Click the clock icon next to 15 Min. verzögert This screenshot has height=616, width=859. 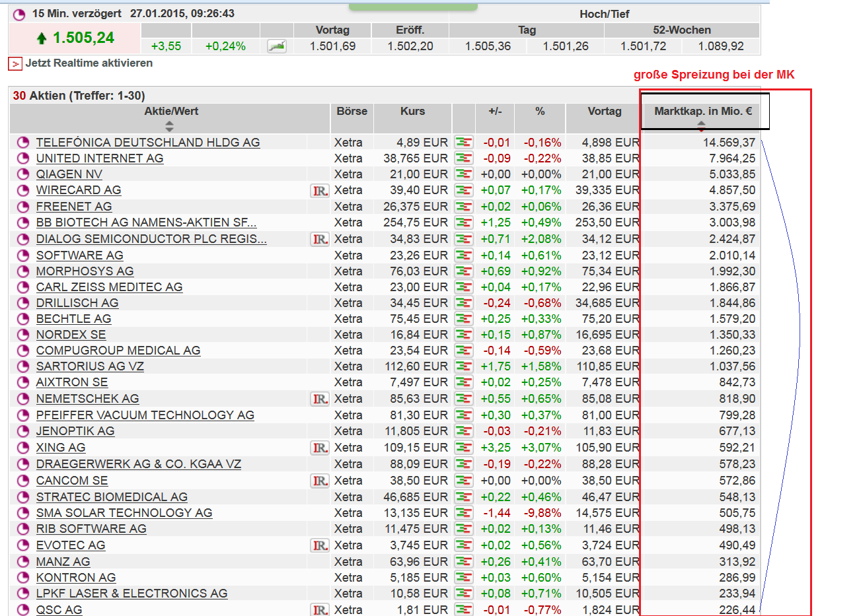click(18, 15)
